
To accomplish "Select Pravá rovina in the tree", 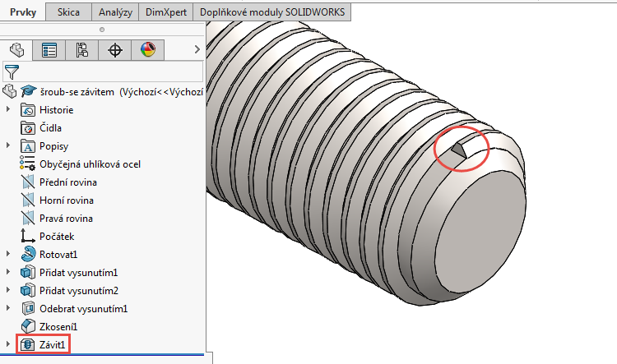I will (x=66, y=219).
